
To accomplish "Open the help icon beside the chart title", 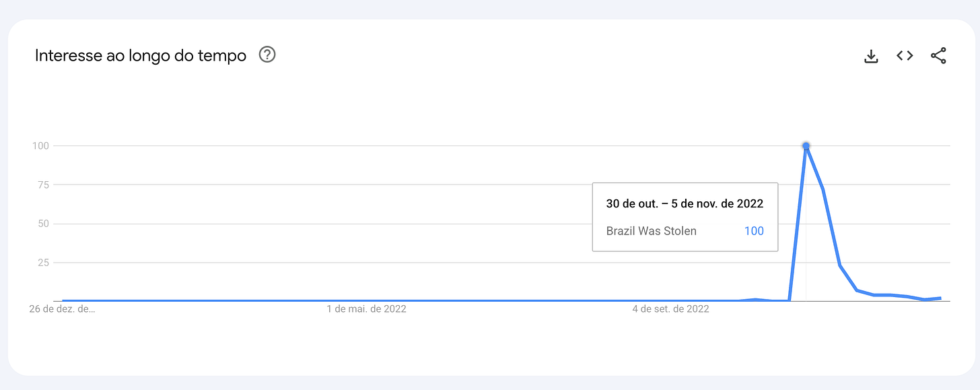I will click(267, 55).
